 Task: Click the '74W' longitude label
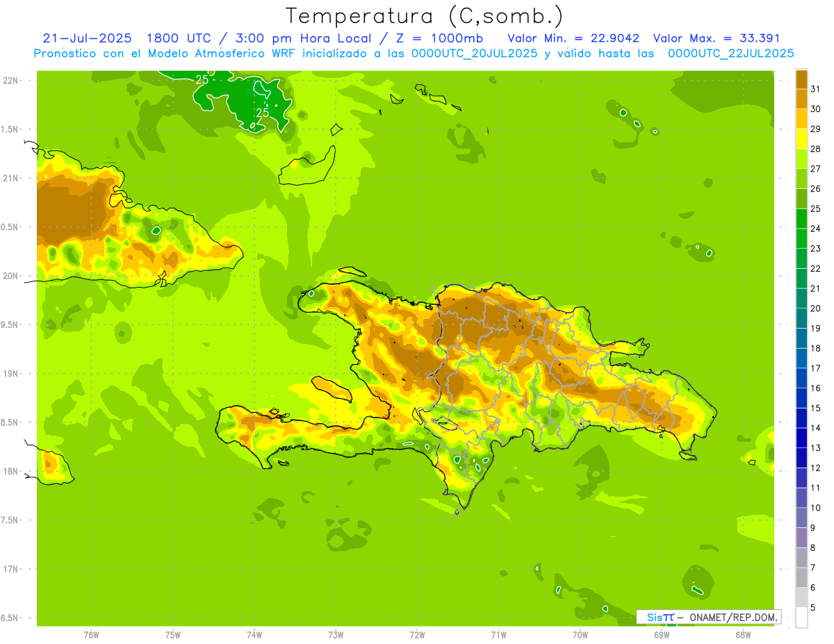(254, 635)
